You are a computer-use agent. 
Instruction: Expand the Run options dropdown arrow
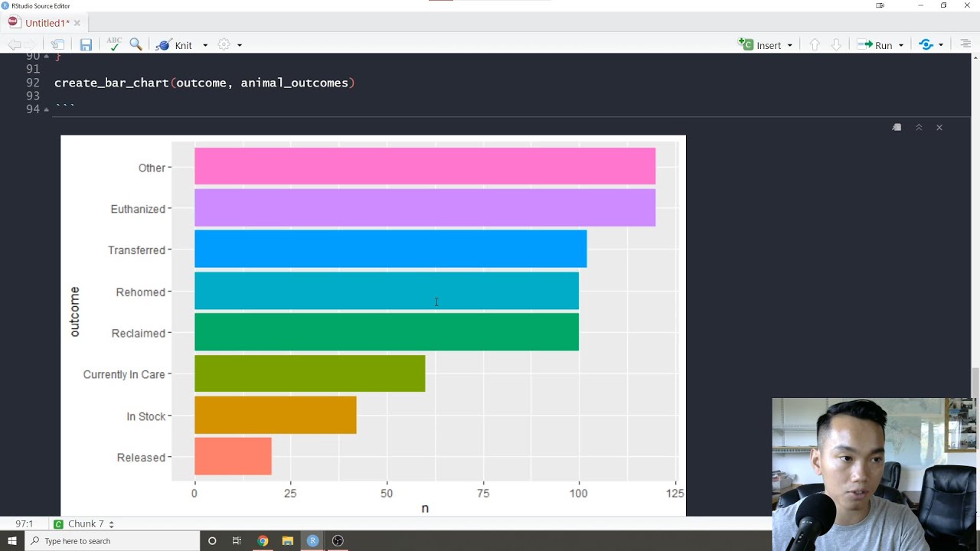coord(901,45)
